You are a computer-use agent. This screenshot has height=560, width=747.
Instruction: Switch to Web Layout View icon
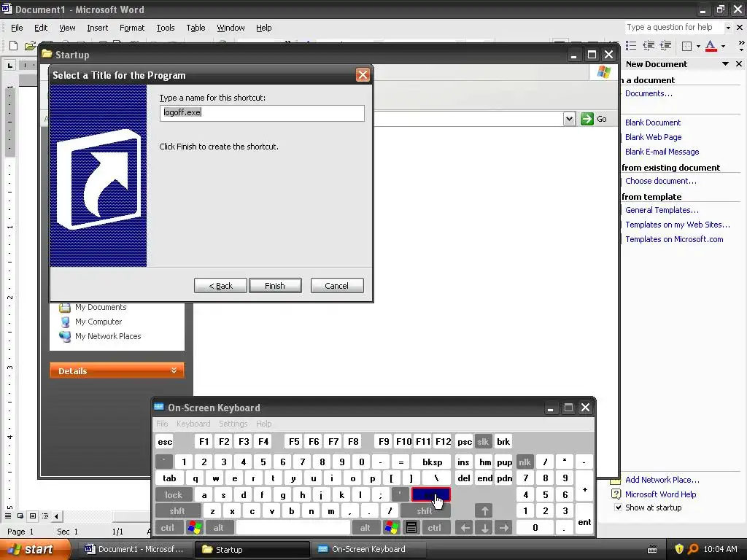tap(20, 516)
